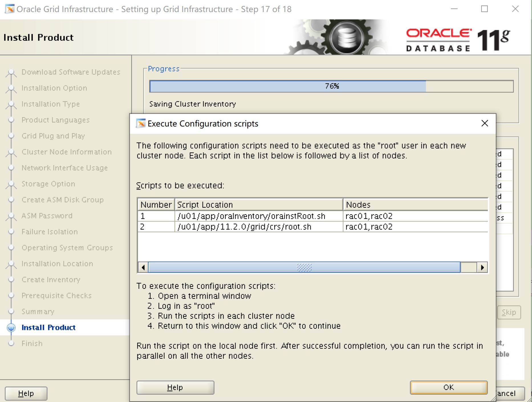This screenshot has width=532, height=402.
Task: Click the Number column header
Action: click(156, 205)
